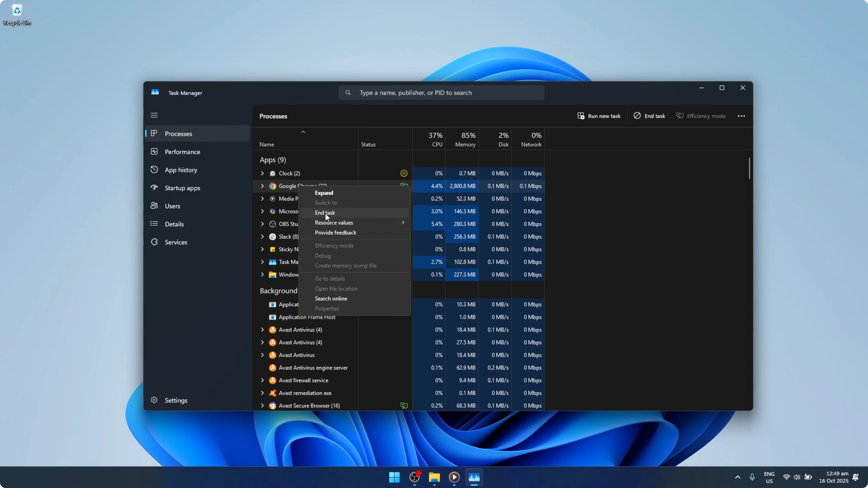Sort processes by the Memory column
The width and height of the screenshot is (868, 488).
(462, 139)
